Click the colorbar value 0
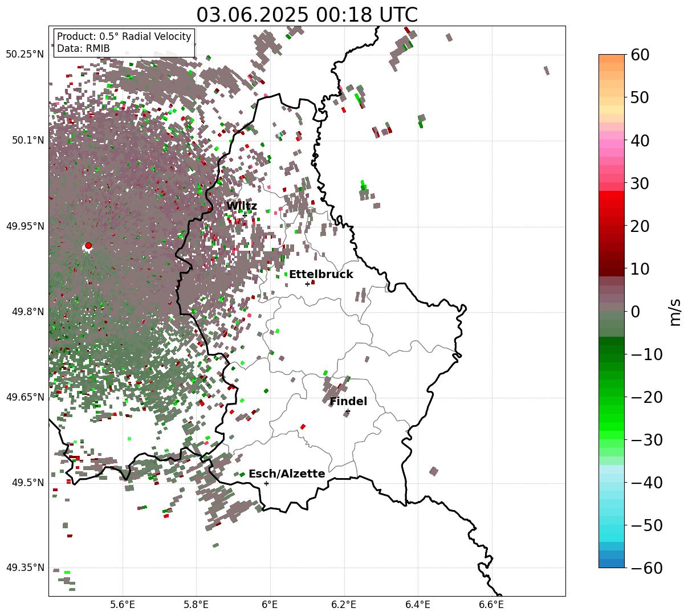This screenshot has height=616, width=688. coord(636,312)
